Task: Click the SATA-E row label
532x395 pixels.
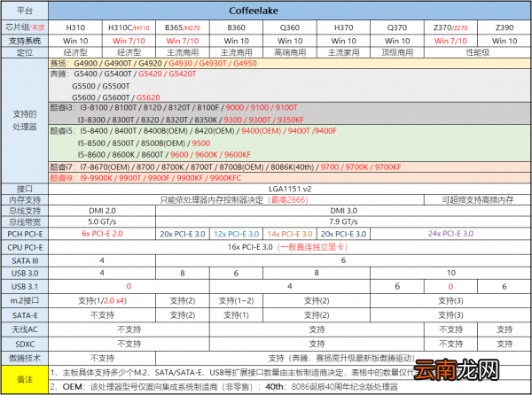Action: [25, 315]
